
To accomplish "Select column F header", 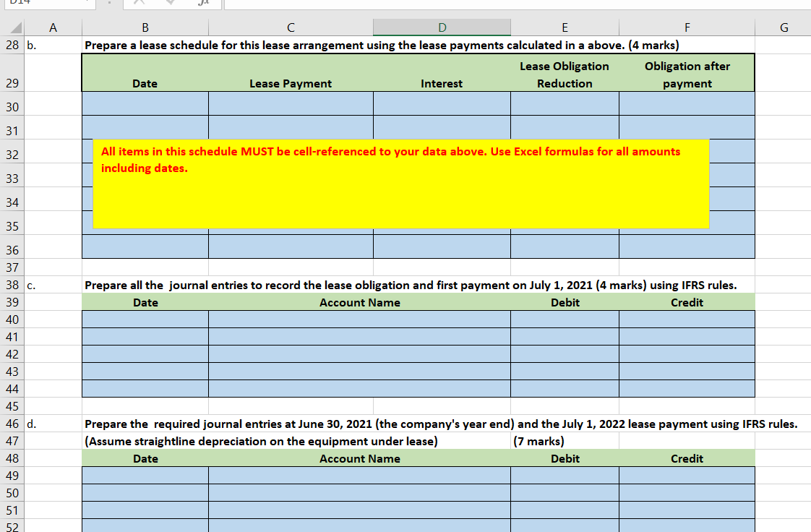I will (x=687, y=27).
